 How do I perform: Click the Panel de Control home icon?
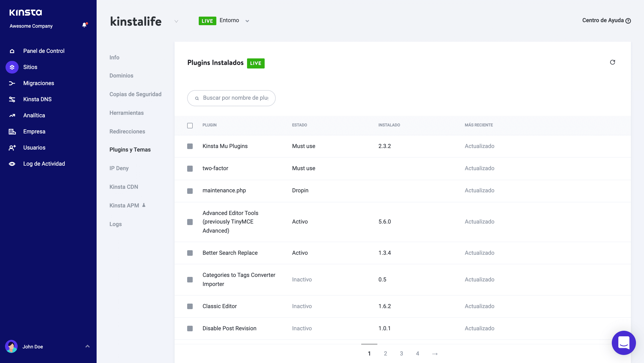12,51
